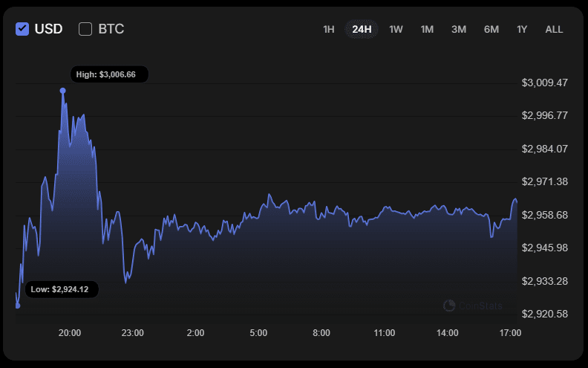Show the 1M price history
Screen dimensions: 588x368
pyautogui.click(x=427, y=29)
